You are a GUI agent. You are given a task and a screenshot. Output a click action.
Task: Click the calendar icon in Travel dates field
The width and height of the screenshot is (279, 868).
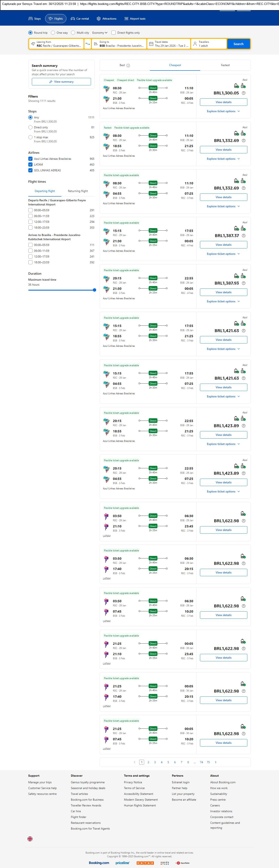click(x=151, y=44)
